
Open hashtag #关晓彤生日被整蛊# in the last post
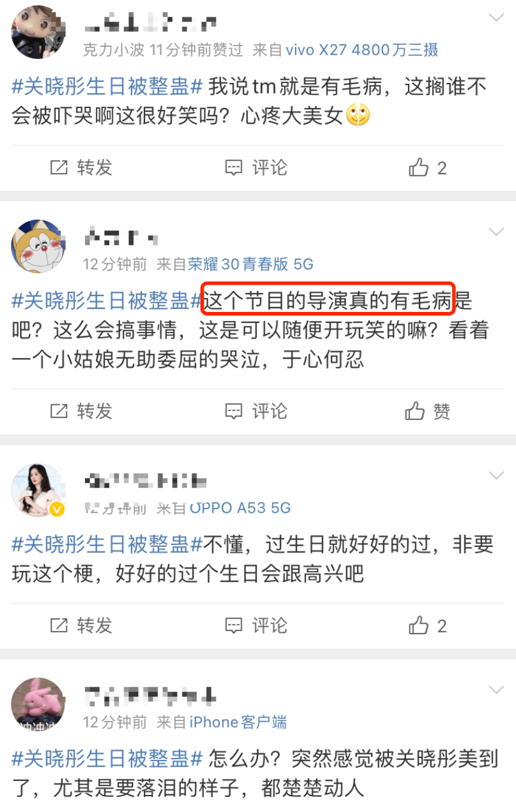click(107, 759)
